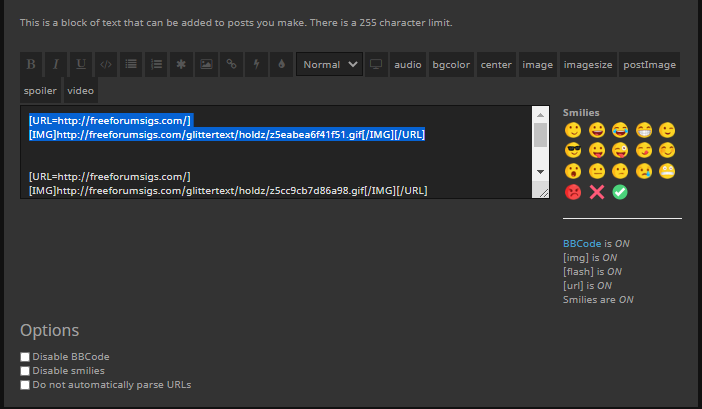702x409 pixels.
Task: Click the signature textarea scrollbar down arrow
Action: point(540,172)
